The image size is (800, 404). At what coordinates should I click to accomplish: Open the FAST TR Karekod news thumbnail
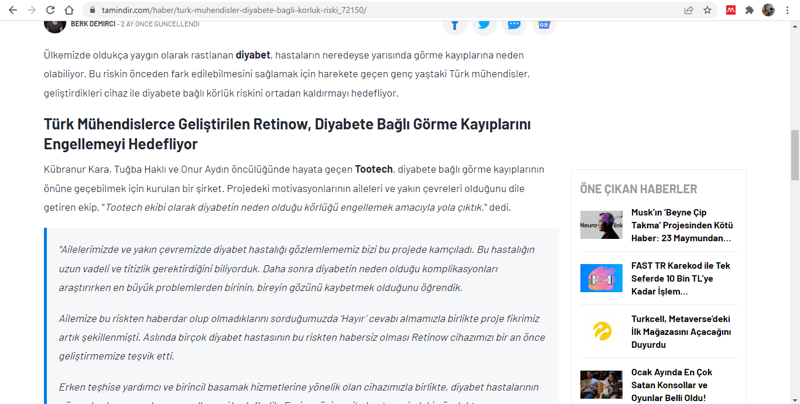[x=601, y=278]
